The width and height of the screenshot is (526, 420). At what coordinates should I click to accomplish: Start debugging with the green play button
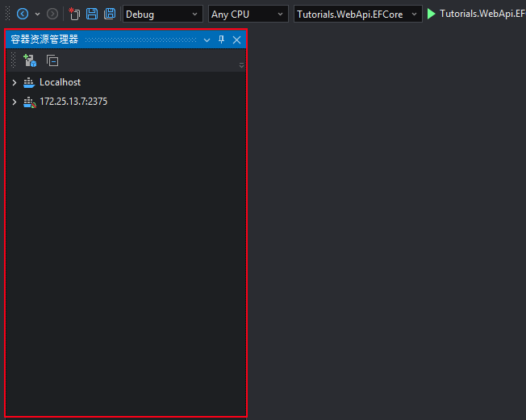(432, 14)
